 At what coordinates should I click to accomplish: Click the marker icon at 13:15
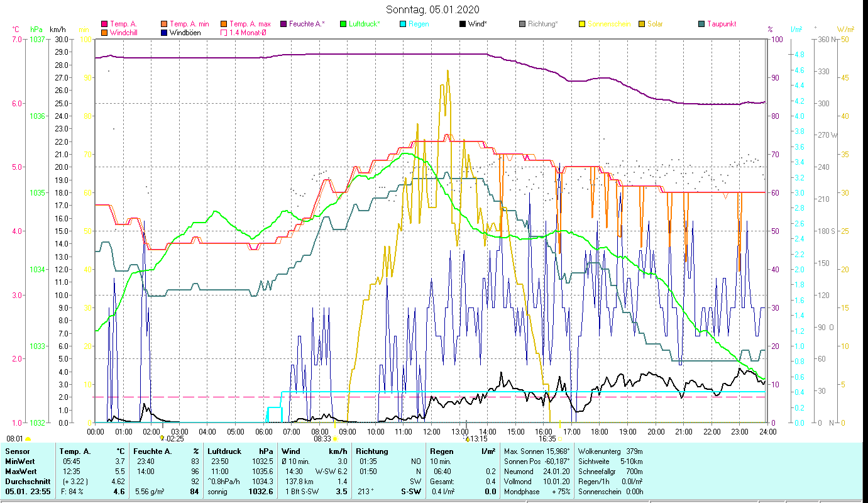(x=468, y=439)
